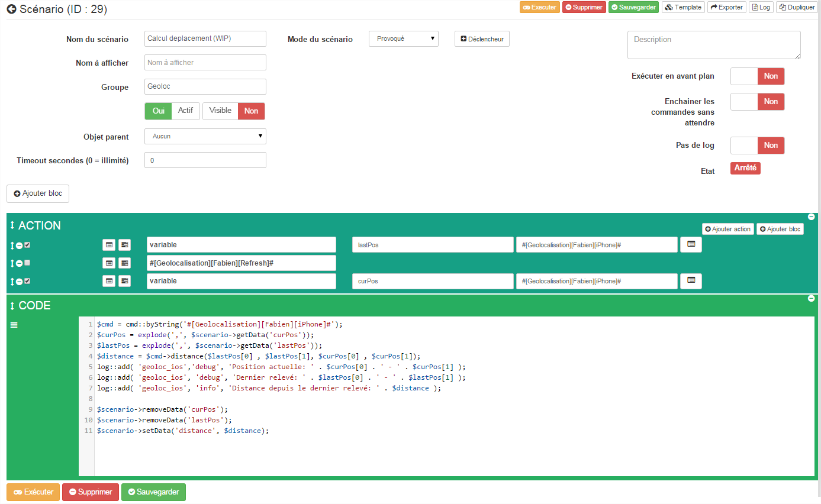Click the Déclencheur button
This screenshot has width=821, height=504.
point(482,39)
